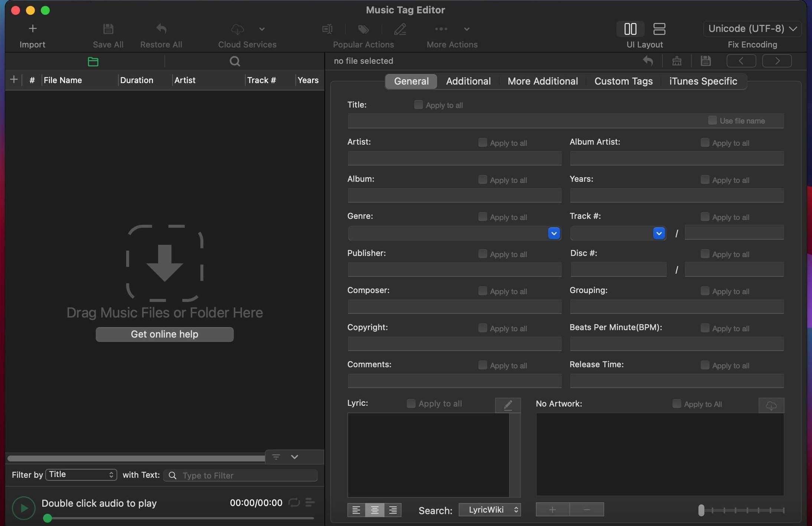Click the play button in player
Screen dimensions: 812x526
[x=24, y=508]
